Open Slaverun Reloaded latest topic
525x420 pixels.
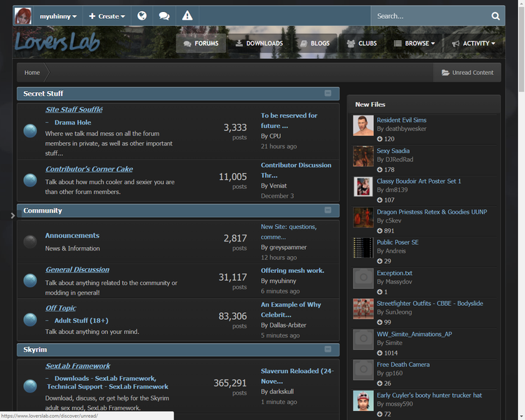click(297, 376)
